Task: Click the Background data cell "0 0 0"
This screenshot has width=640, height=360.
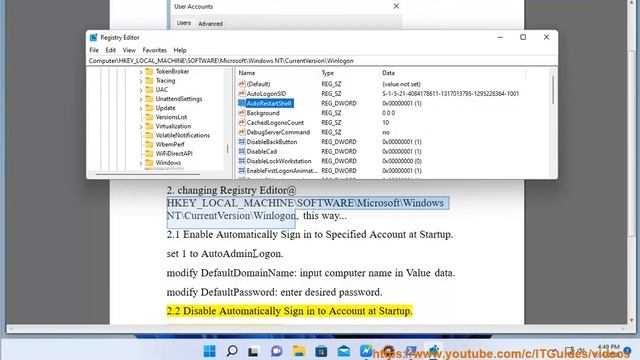Action: (x=388, y=113)
